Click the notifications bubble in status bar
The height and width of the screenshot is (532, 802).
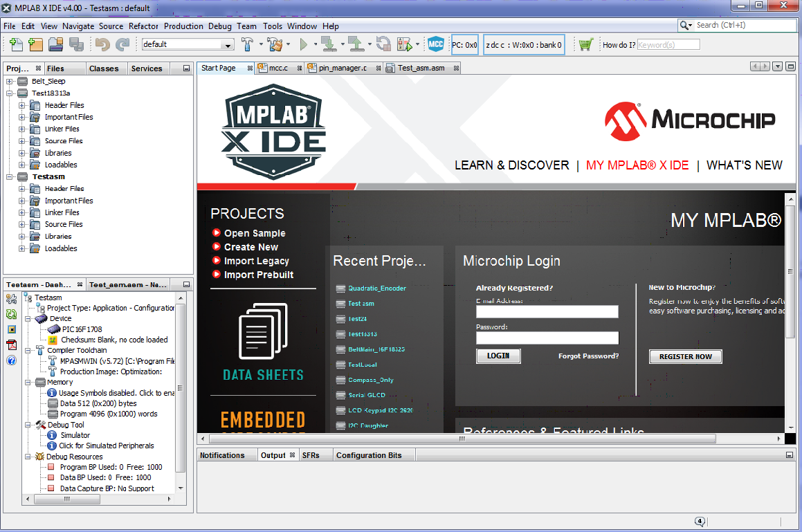pyautogui.click(x=700, y=521)
